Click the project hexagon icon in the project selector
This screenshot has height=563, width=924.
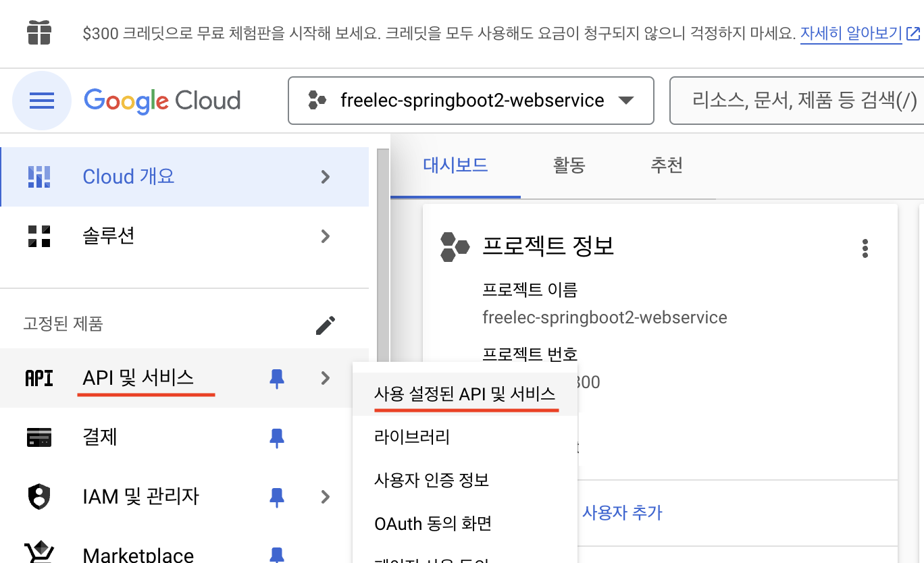click(317, 101)
